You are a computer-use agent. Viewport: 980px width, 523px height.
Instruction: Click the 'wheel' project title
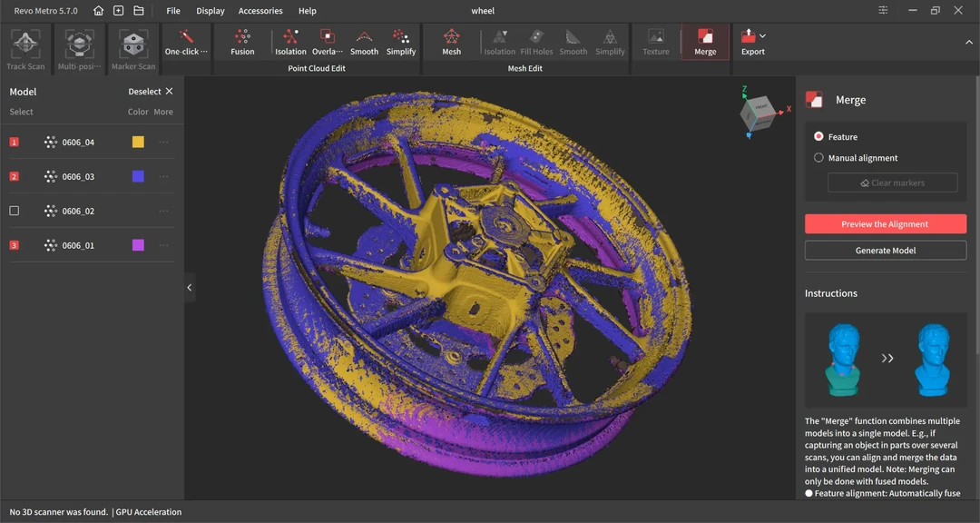(483, 11)
